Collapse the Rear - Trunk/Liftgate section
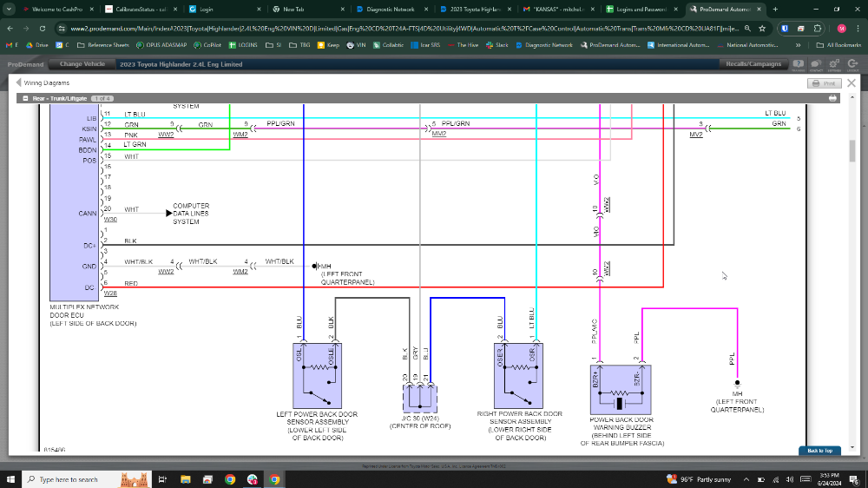Viewport: 868px width, 488px height. pyautogui.click(x=25, y=98)
